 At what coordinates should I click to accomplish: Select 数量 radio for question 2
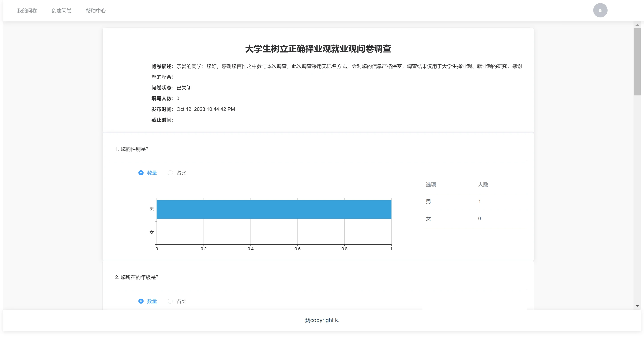[x=141, y=301]
